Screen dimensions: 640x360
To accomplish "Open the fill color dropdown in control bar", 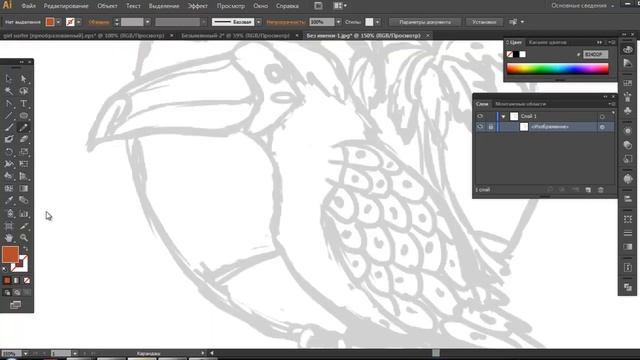I will [58, 22].
